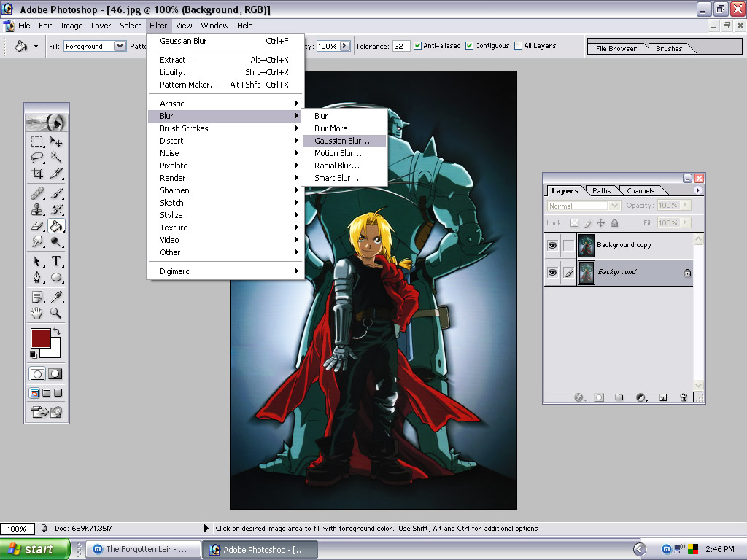Viewport: 747px width, 560px height.
Task: Open the Fill source dropdown
Action: point(120,46)
